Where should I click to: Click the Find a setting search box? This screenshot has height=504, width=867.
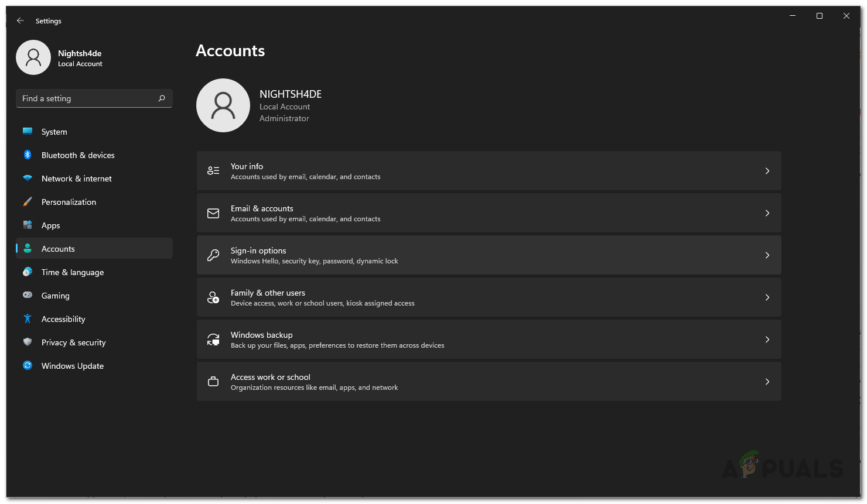(x=88, y=98)
